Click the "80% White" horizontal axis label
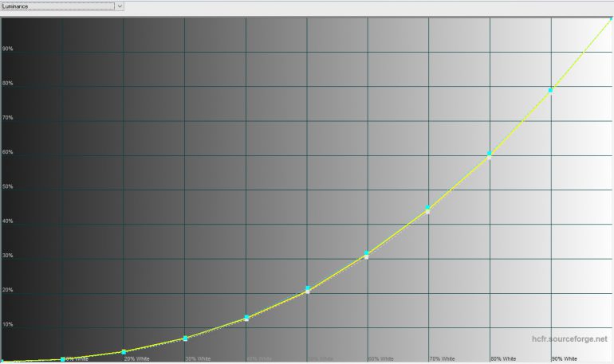 click(x=502, y=359)
